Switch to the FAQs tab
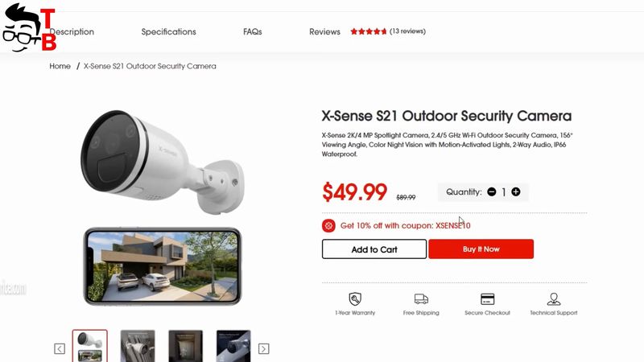This screenshot has height=362, width=644. pos(253,31)
